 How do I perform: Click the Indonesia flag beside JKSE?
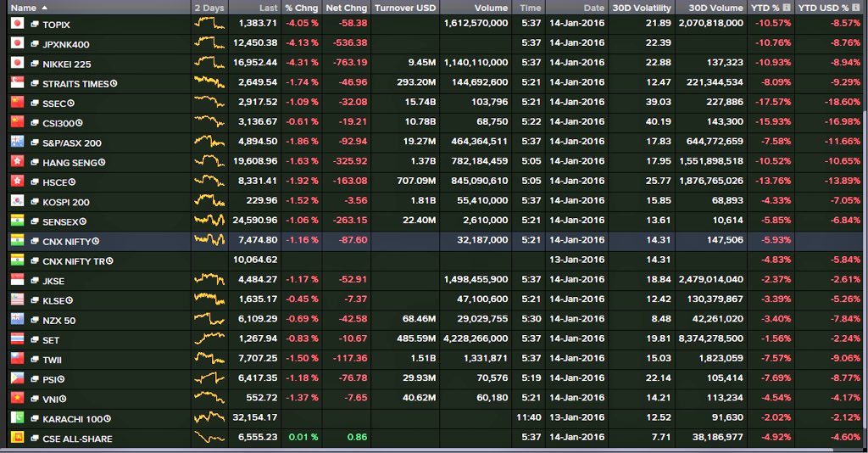17,279
